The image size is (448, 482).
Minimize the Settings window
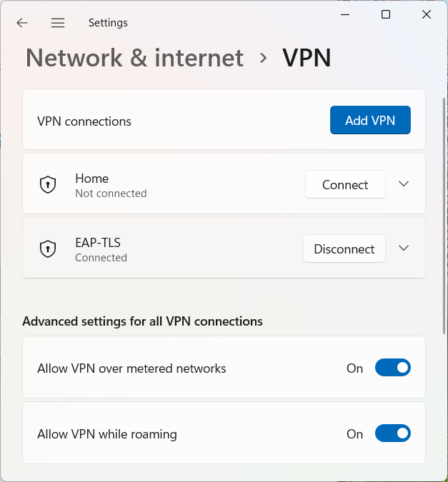(345, 14)
